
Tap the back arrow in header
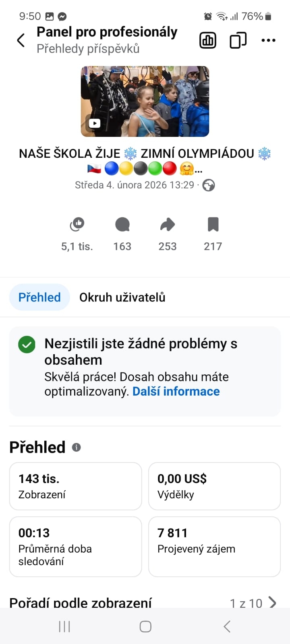21,40
